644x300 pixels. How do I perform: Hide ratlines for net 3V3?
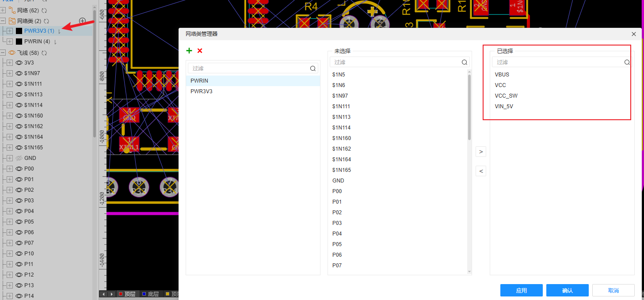pos(19,63)
